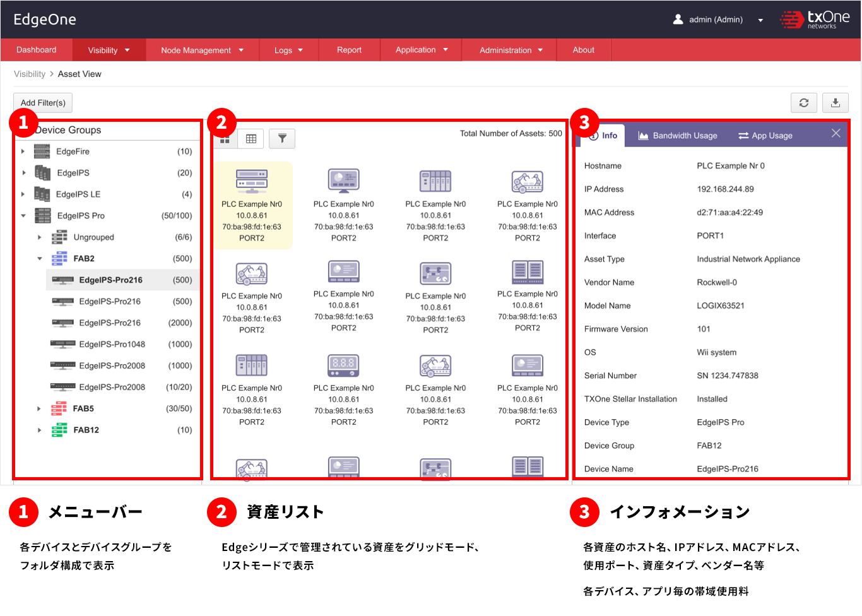Expand the FAB5 tree node
862x616 pixels.
(39, 408)
